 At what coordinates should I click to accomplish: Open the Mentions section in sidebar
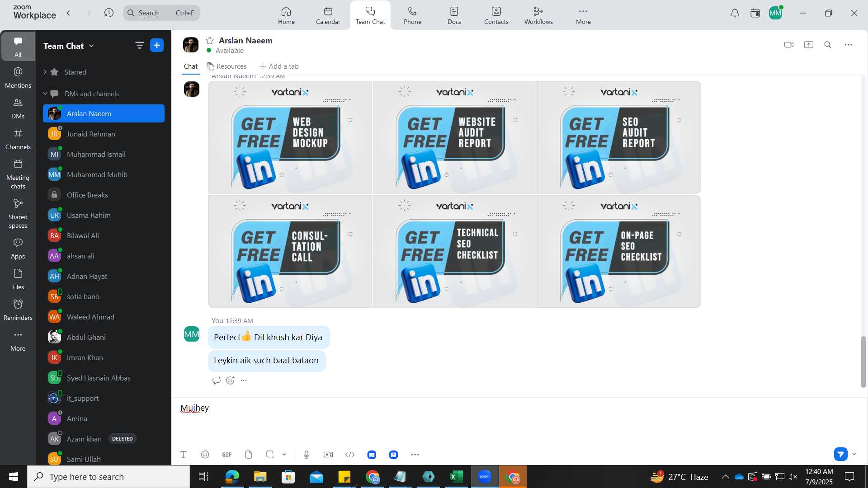18,78
